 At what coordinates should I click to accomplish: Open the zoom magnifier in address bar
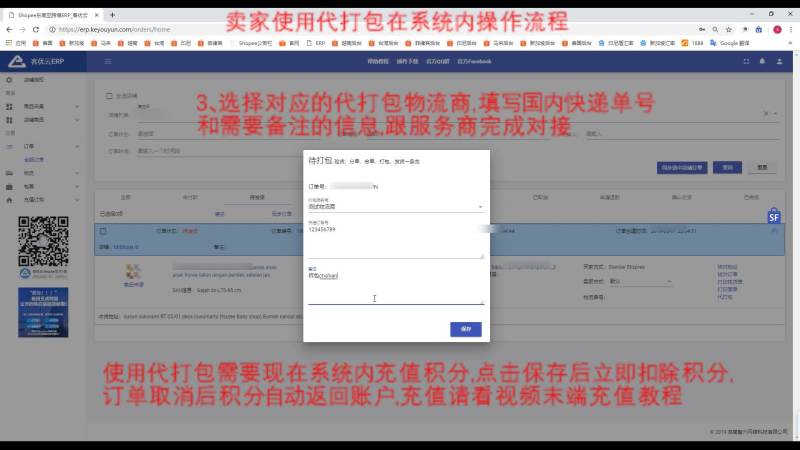(x=715, y=30)
